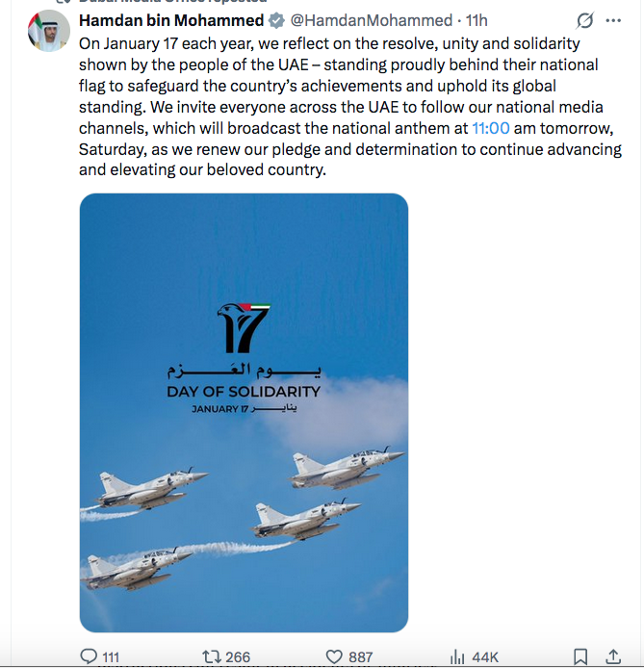The height and width of the screenshot is (668, 644).
Task: Bookmark this post
Action: click(x=580, y=656)
